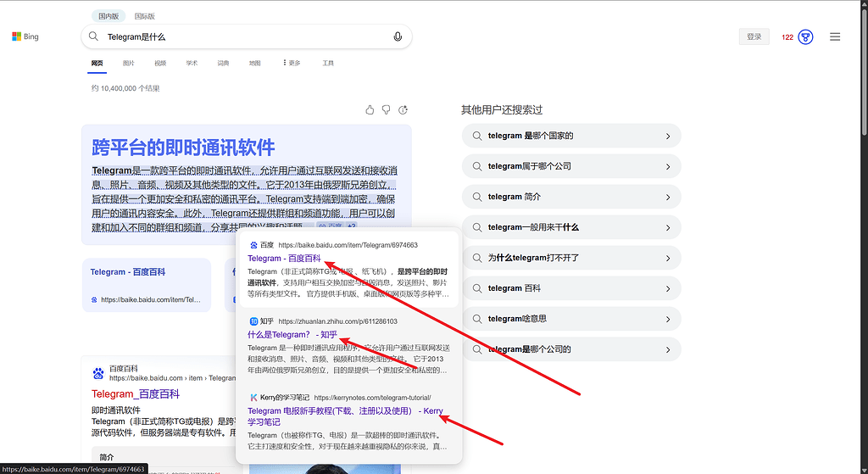The width and height of the screenshot is (868, 474).
Task: Switch to the 图片 tab
Action: 129,63
